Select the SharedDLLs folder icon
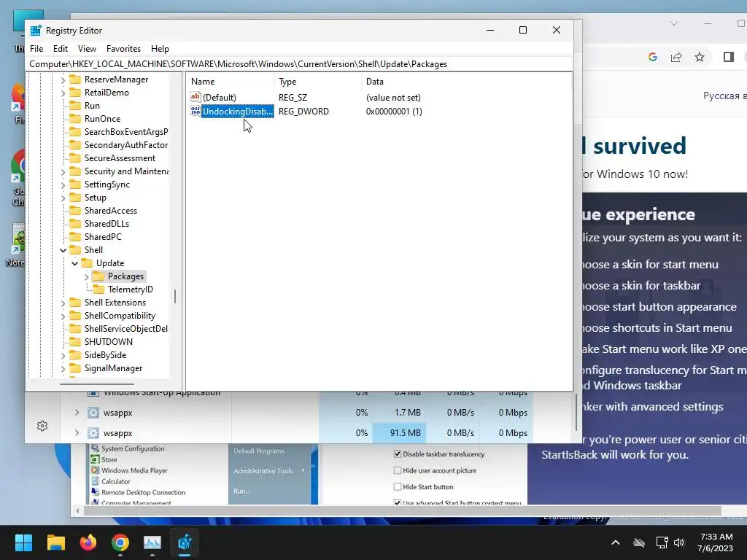This screenshot has width=747, height=560. pyautogui.click(x=75, y=224)
